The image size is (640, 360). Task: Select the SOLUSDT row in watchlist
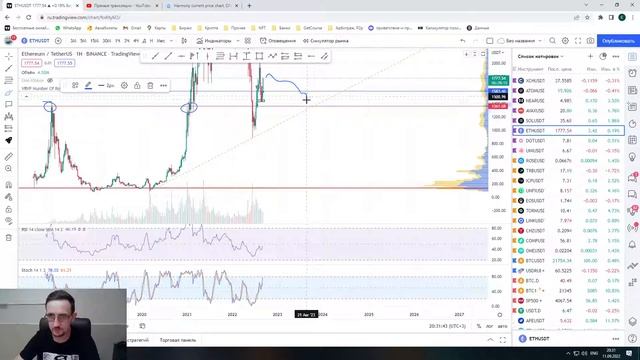(568, 121)
